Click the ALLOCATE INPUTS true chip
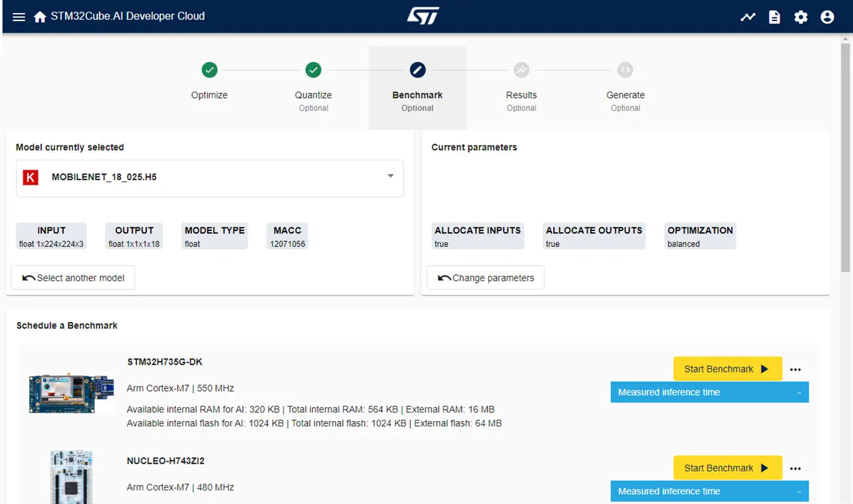 click(478, 237)
